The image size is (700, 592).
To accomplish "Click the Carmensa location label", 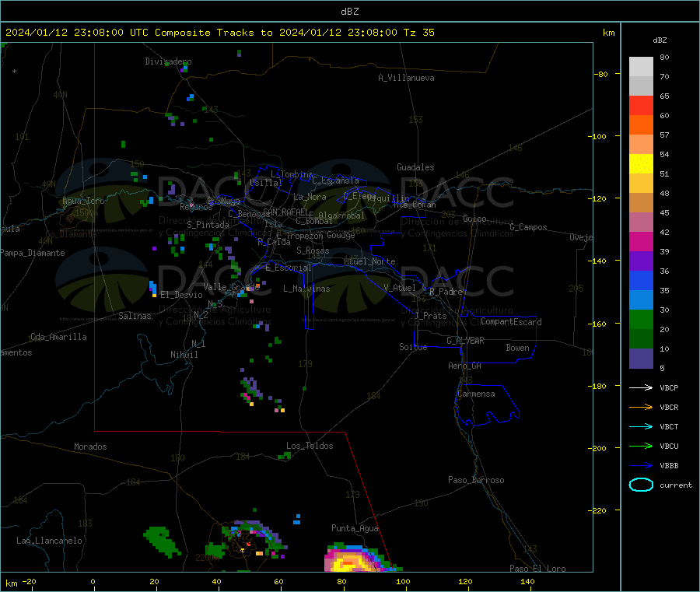I will click(476, 394).
